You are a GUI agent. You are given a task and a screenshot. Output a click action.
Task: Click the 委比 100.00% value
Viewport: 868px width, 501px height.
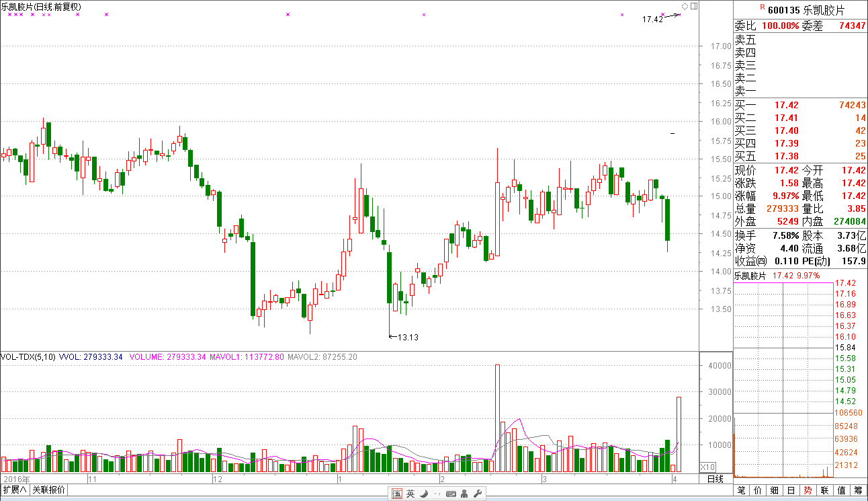(x=779, y=26)
